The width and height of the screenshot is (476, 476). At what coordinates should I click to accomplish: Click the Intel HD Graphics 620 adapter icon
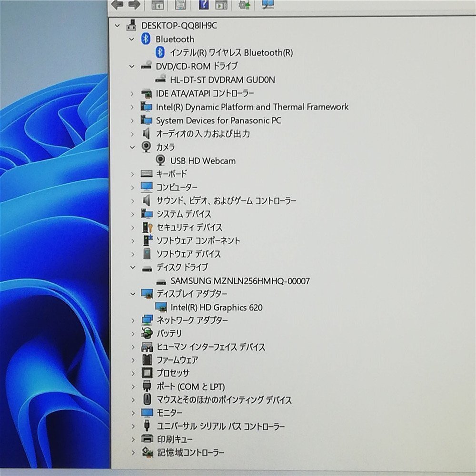pyautogui.click(x=161, y=307)
